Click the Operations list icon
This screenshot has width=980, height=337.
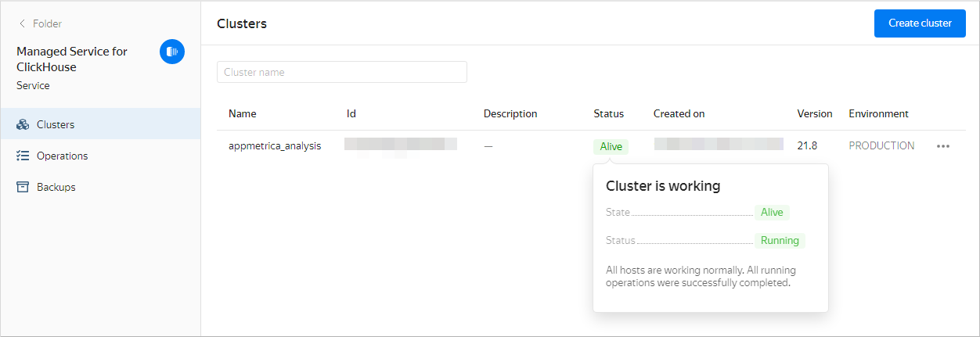[23, 156]
